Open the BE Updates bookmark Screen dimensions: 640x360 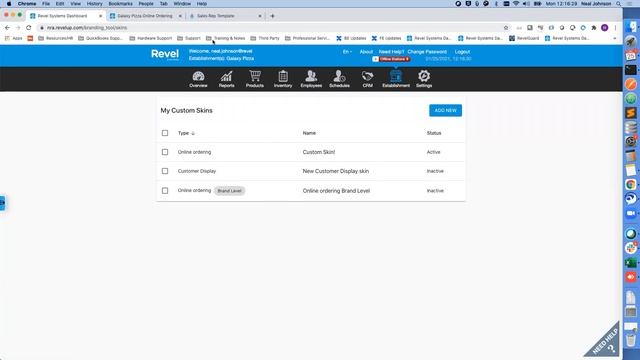[x=351, y=38]
